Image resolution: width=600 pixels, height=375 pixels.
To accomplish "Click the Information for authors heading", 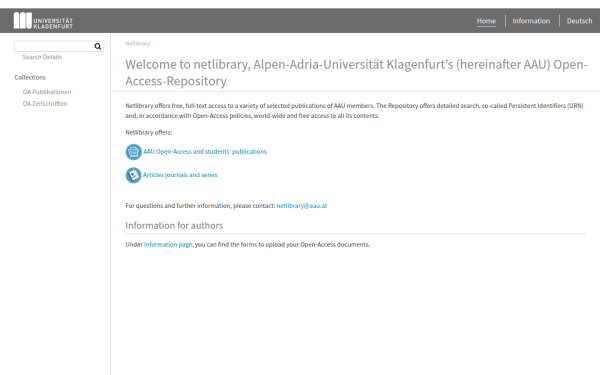I will point(174,225).
